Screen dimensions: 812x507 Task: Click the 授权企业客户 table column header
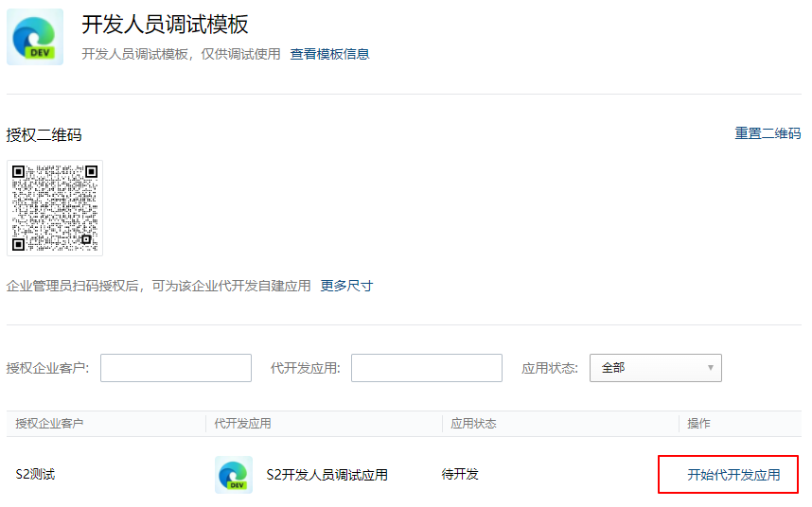49,424
